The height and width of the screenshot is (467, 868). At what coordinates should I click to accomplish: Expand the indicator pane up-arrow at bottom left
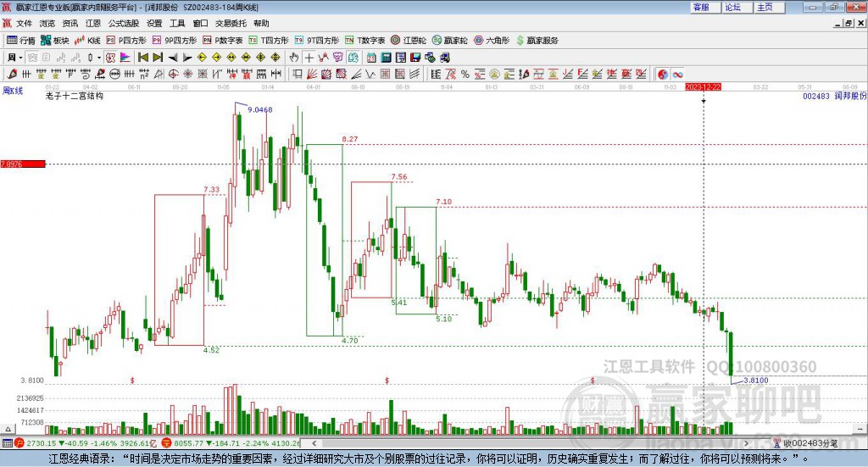click(x=8, y=429)
